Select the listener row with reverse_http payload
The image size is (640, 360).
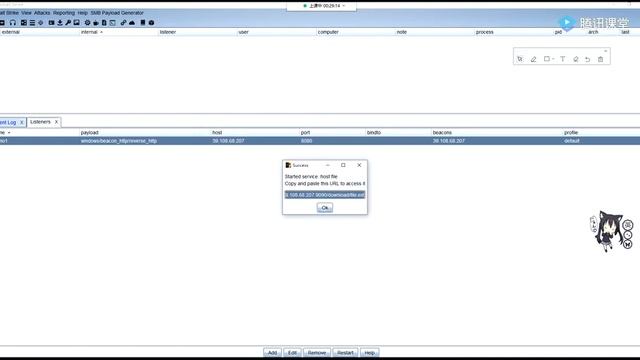[x=320, y=141]
